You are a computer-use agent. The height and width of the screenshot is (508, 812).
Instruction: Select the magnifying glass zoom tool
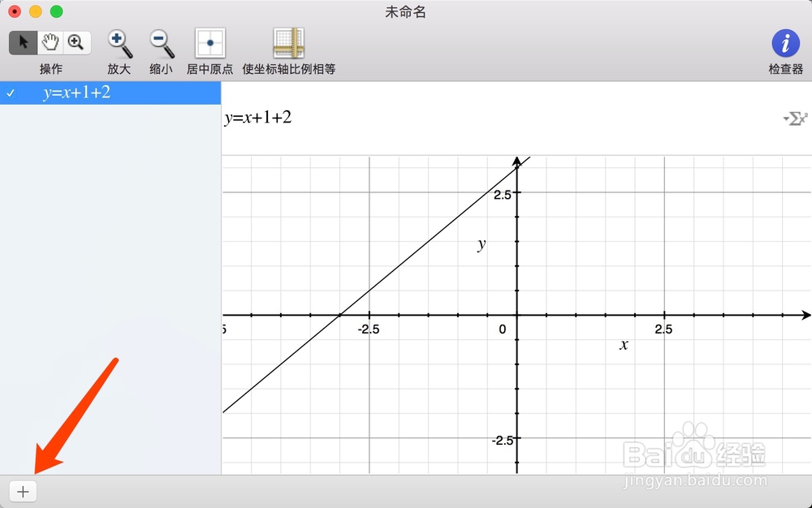[77, 41]
